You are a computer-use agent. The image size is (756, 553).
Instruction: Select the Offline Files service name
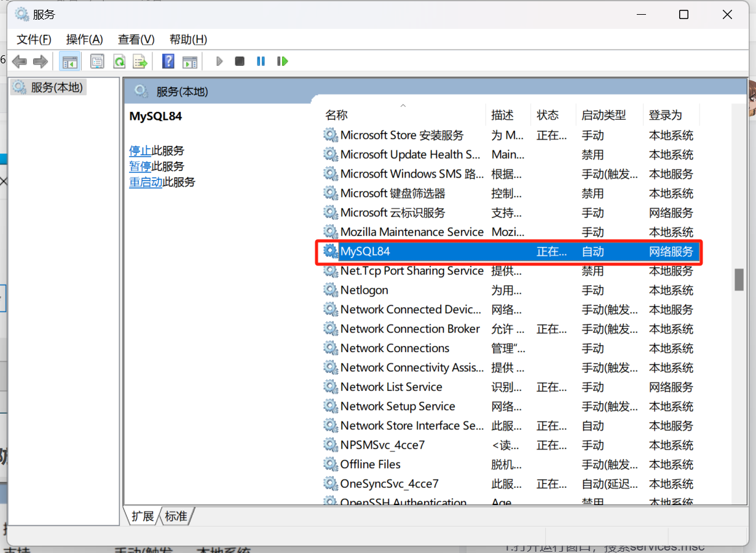(x=371, y=465)
